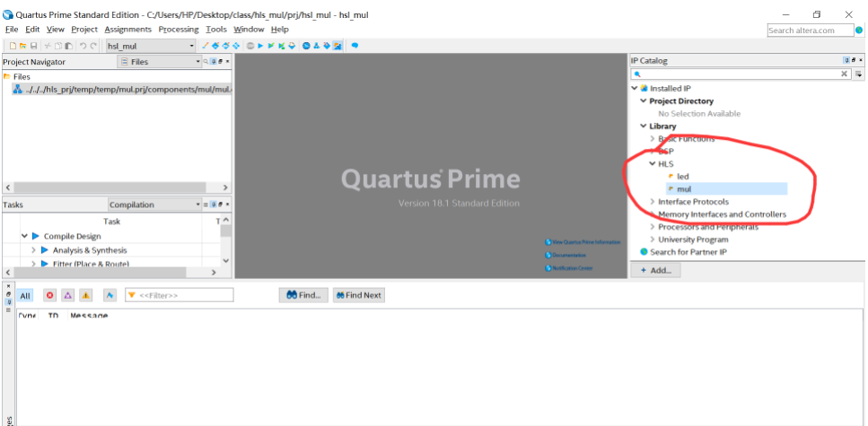Select the All messages filter button
The width and height of the screenshot is (868, 426).
[25, 296]
